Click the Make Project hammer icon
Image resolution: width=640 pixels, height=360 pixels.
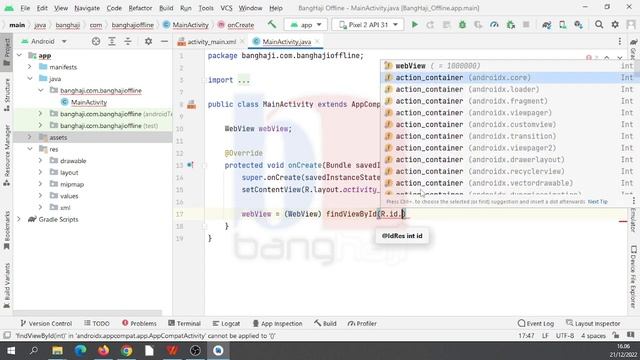pos(272,25)
